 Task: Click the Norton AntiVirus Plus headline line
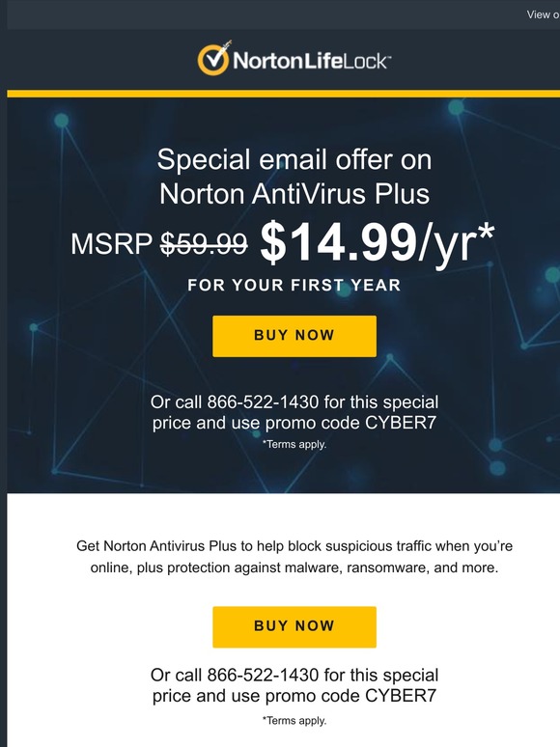coord(294,194)
